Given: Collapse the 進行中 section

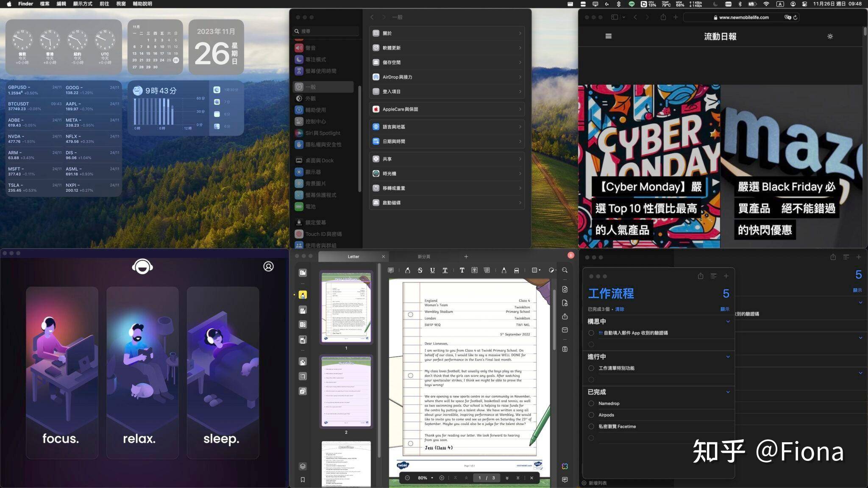Looking at the screenshot, I should pos(728,357).
